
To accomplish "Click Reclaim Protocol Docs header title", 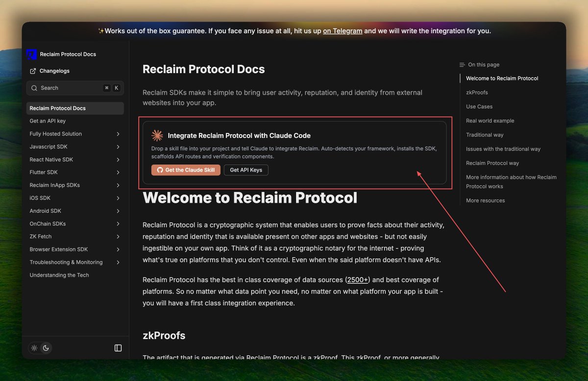I will tap(68, 54).
